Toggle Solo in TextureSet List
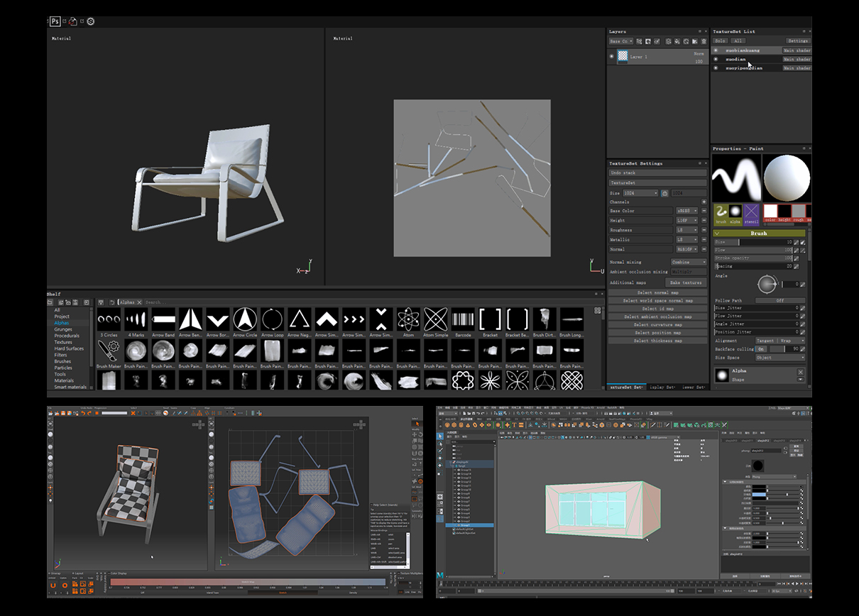This screenshot has width=859, height=616. (x=721, y=41)
